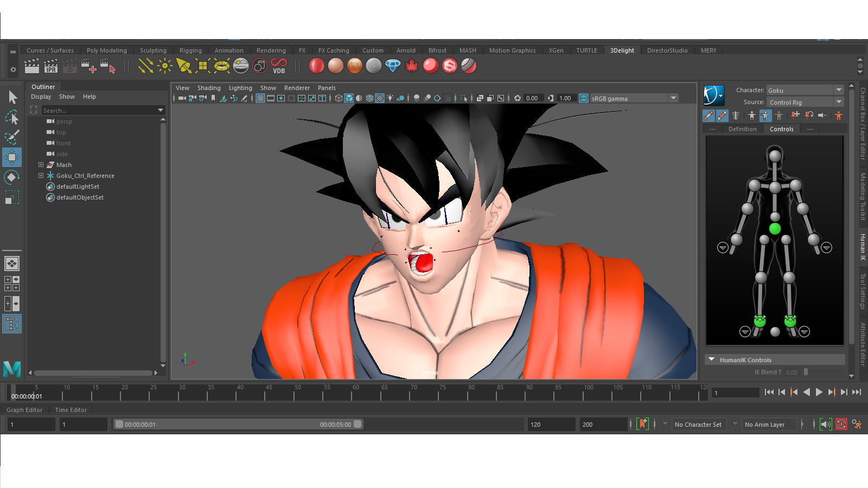Switch to the Rigging shelf tab
The width and height of the screenshot is (868, 488).
tap(190, 50)
